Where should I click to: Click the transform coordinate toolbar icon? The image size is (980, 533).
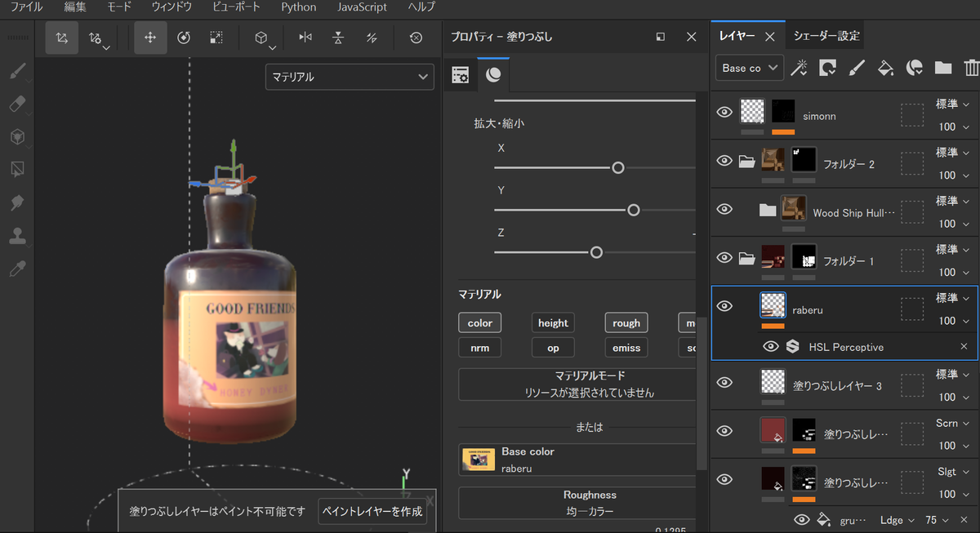pos(62,38)
